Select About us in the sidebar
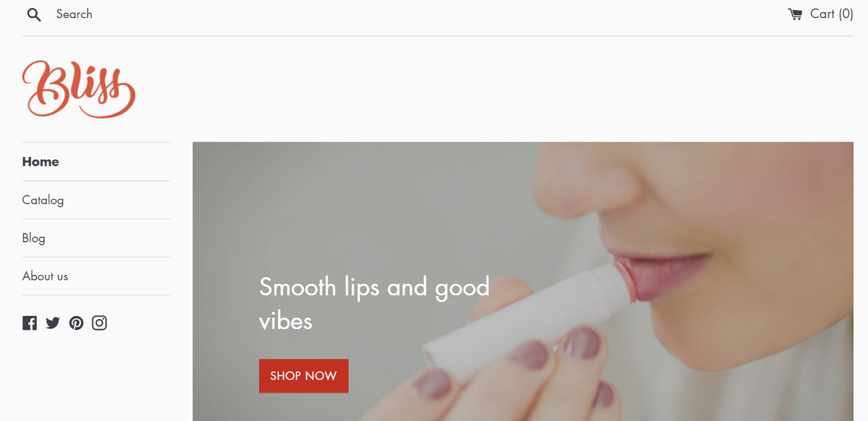868x421 pixels. coord(96,276)
